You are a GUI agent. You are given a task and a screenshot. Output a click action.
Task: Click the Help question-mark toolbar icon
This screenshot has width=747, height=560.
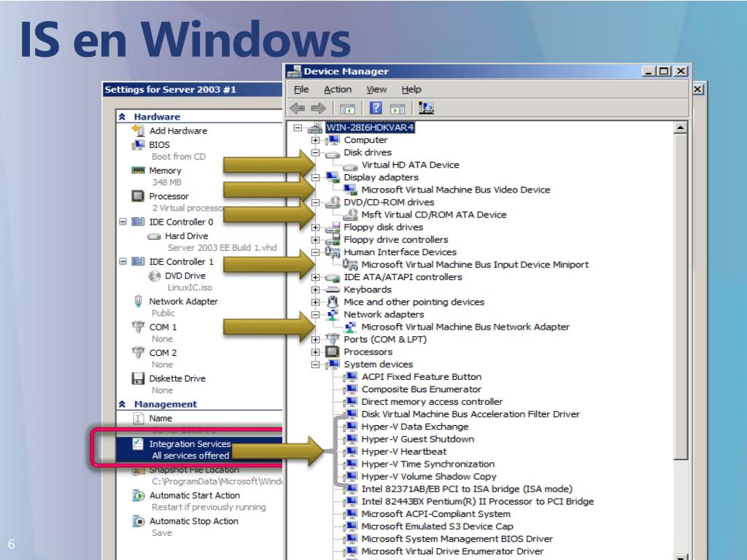click(376, 108)
